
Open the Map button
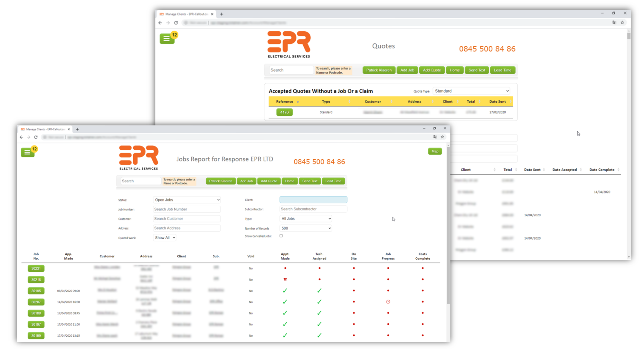pyautogui.click(x=435, y=151)
